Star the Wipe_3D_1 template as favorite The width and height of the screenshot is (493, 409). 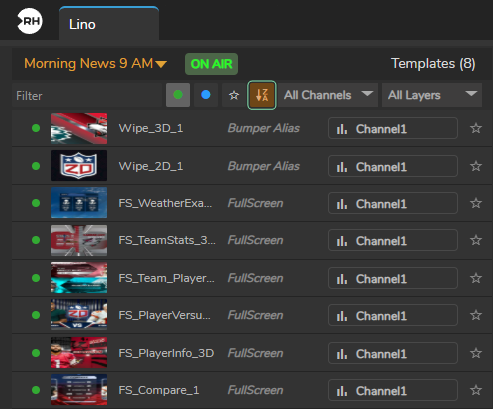[476, 128]
